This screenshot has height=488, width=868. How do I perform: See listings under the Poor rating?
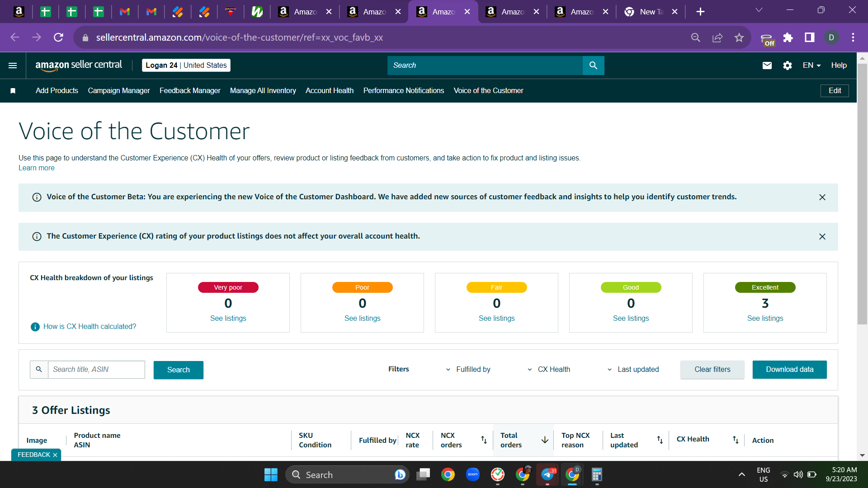coord(363,319)
